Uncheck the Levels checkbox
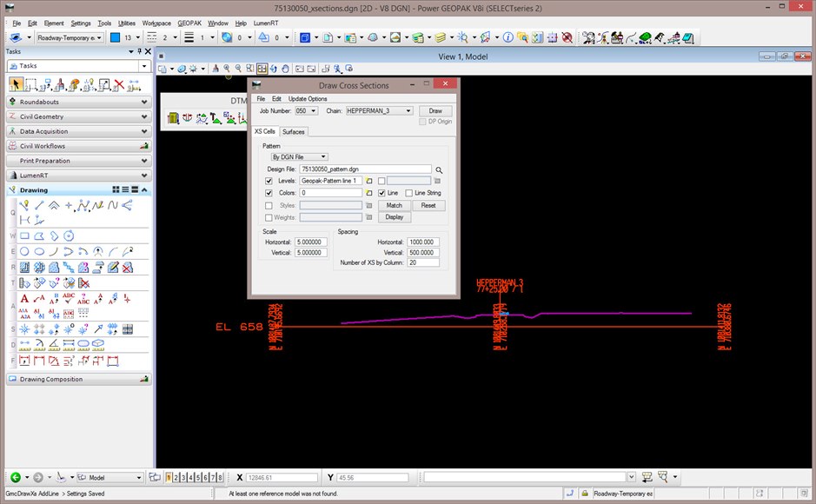816x504 pixels. click(269, 181)
